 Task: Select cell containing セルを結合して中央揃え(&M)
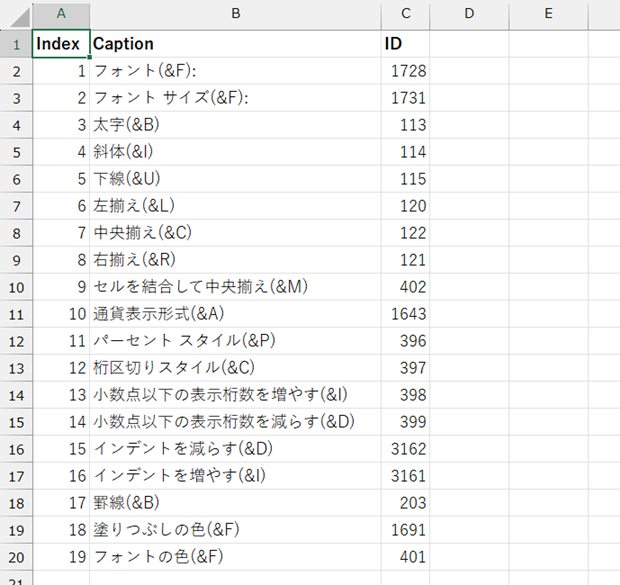tap(236, 287)
